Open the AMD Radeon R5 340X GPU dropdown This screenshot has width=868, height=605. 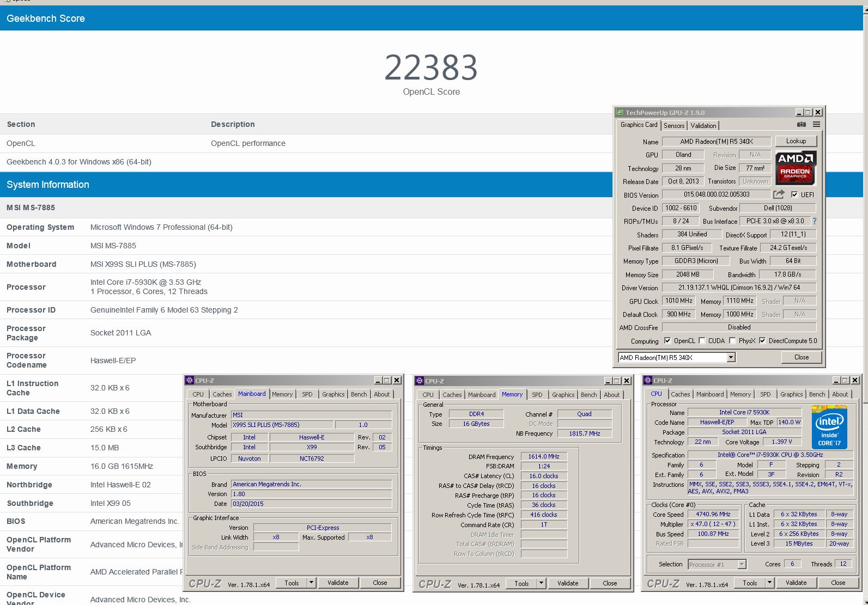point(731,358)
